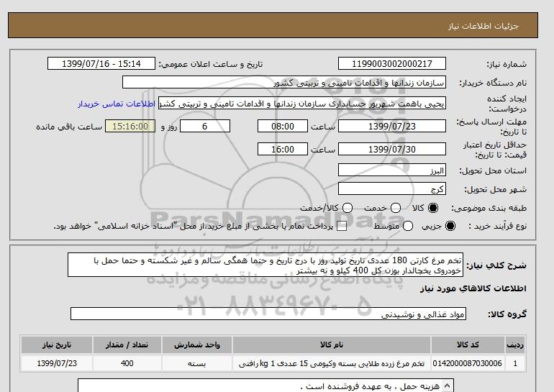Click the scroll-up arrow of the notes box
This screenshot has width=554, height=392.
(x=447, y=386)
